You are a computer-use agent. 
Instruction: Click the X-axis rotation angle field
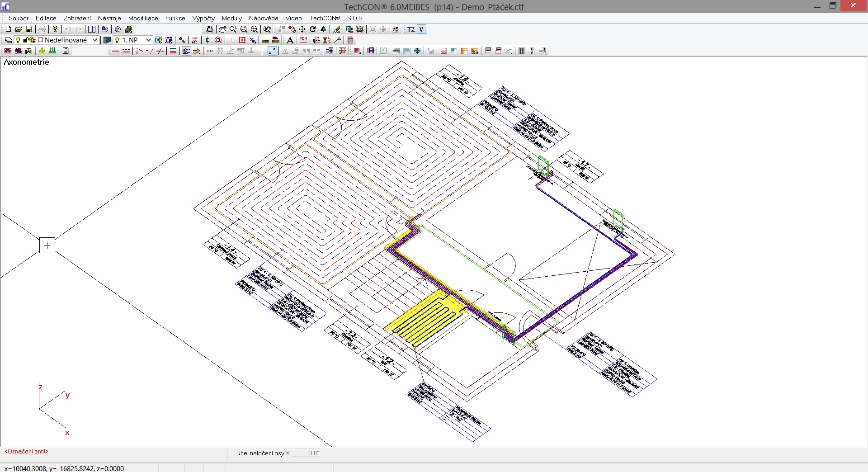point(306,453)
